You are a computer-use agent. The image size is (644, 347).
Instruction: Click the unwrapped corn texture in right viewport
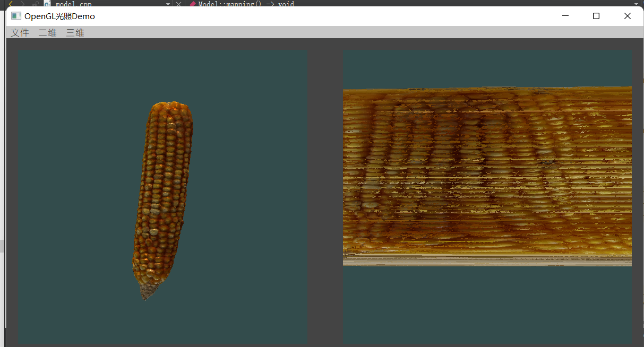487,176
